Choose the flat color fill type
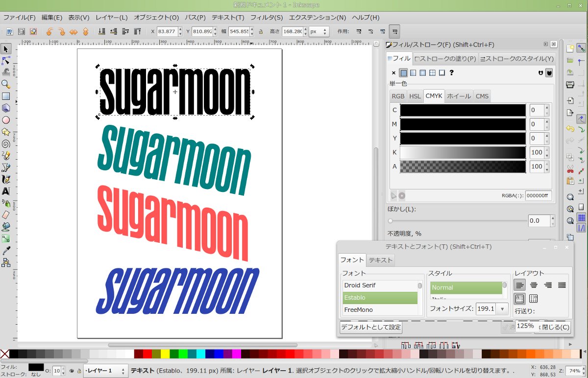The height and width of the screenshot is (378, 588). tap(403, 73)
